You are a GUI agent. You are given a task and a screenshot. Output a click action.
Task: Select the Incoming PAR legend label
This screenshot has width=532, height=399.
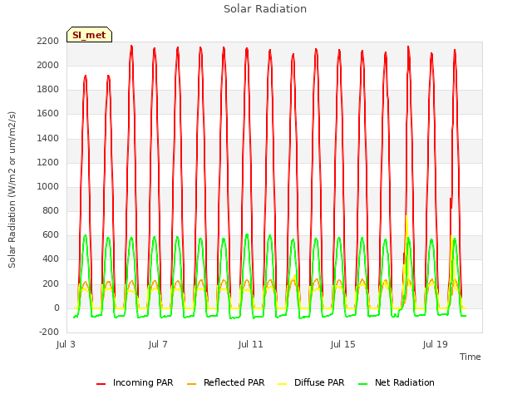[x=143, y=382]
